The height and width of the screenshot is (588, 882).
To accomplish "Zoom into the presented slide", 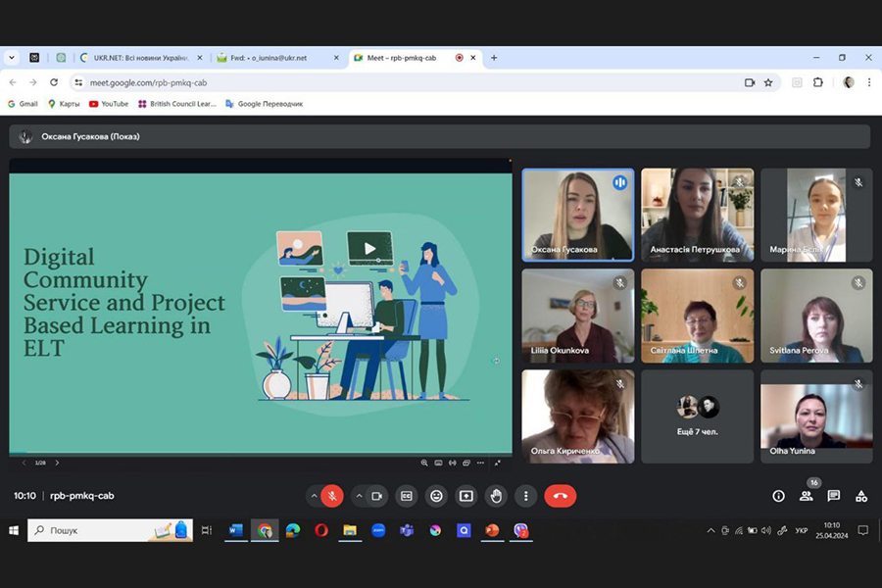I will pyautogui.click(x=424, y=463).
